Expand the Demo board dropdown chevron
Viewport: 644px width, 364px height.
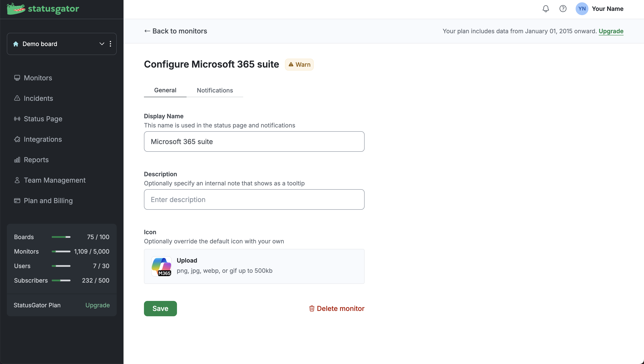tap(102, 44)
